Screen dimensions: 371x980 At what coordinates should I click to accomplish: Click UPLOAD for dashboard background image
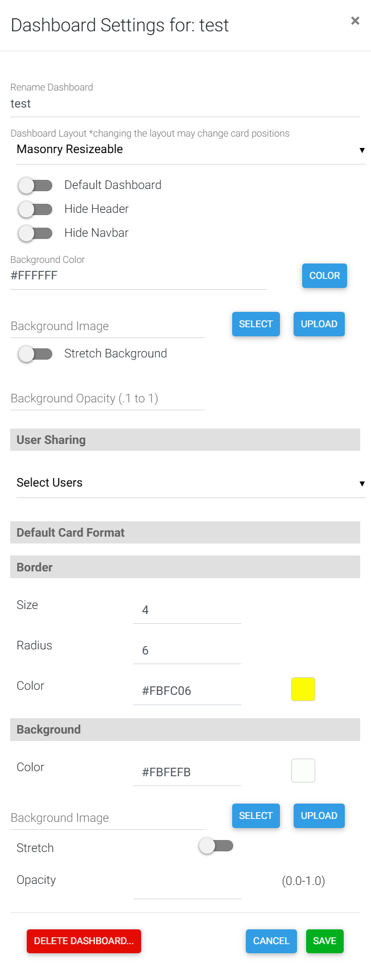319,324
